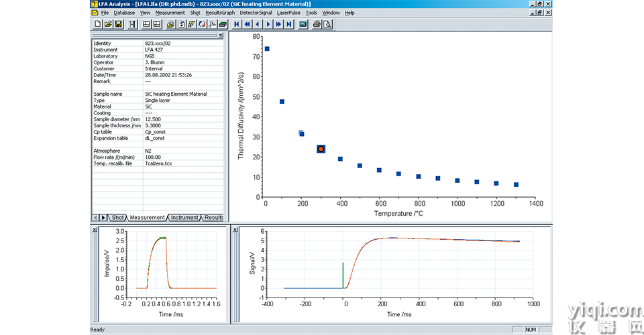Image resolution: width=644 pixels, height=335 pixels.
Task: Click the document icon left of File menu
Action: click(95, 13)
